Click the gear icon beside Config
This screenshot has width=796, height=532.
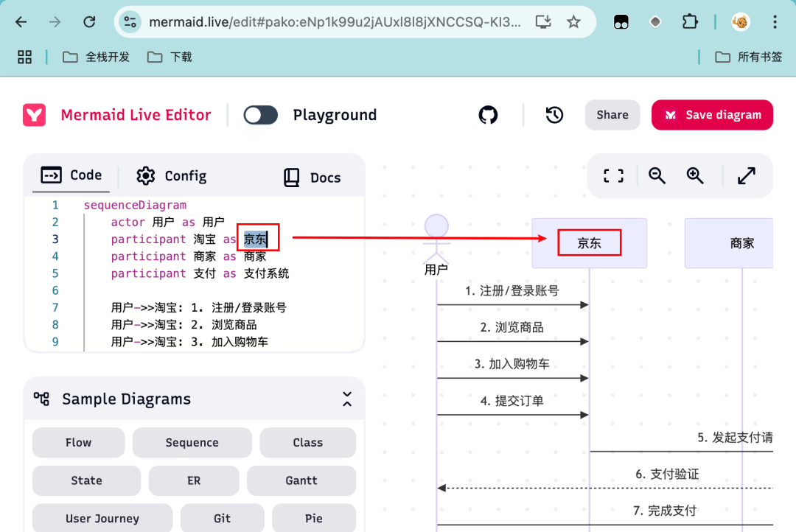(x=146, y=175)
